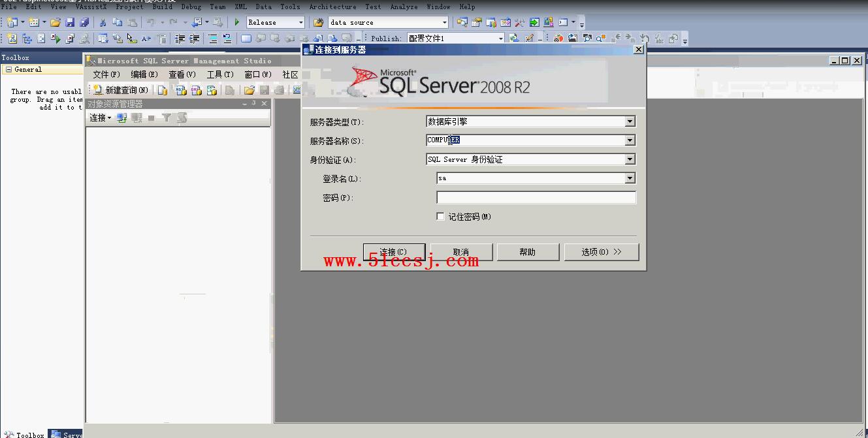This screenshot has height=438, width=868.
Task: Click the Toolbox wrench-hammer icon in top-right toolbar
Action: coord(520,22)
